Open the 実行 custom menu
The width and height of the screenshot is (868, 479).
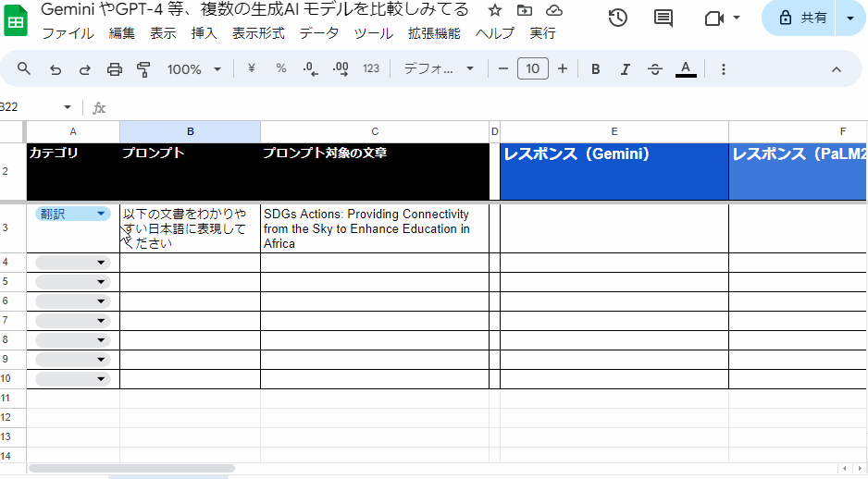(x=542, y=33)
